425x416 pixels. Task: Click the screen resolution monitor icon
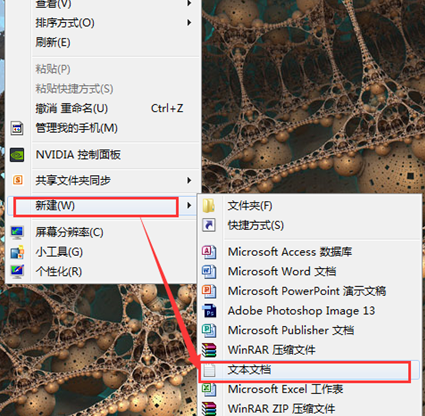pyautogui.click(x=17, y=233)
